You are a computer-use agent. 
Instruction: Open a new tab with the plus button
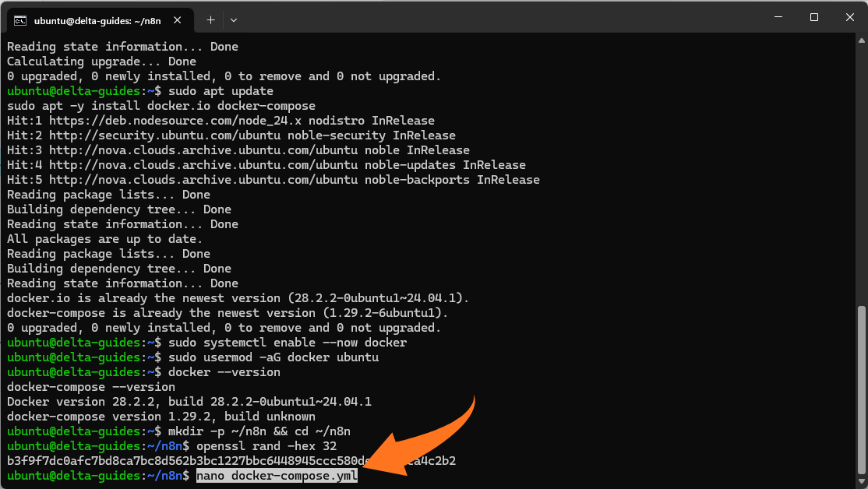[210, 19]
